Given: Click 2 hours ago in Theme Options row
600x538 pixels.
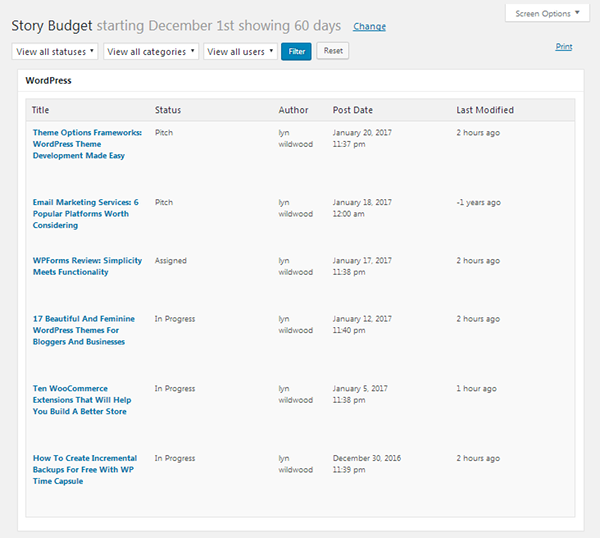Looking at the screenshot, I should 478,133.
